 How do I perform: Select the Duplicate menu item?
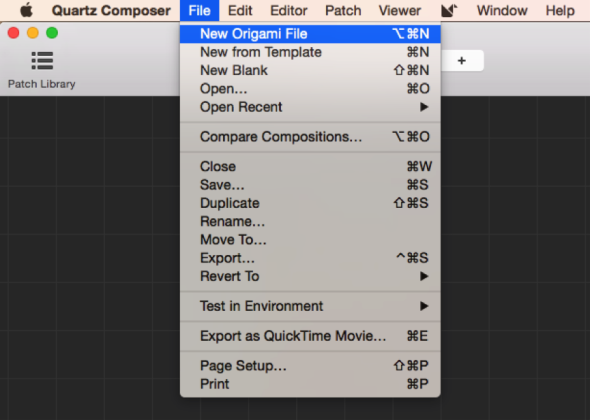pos(310,203)
